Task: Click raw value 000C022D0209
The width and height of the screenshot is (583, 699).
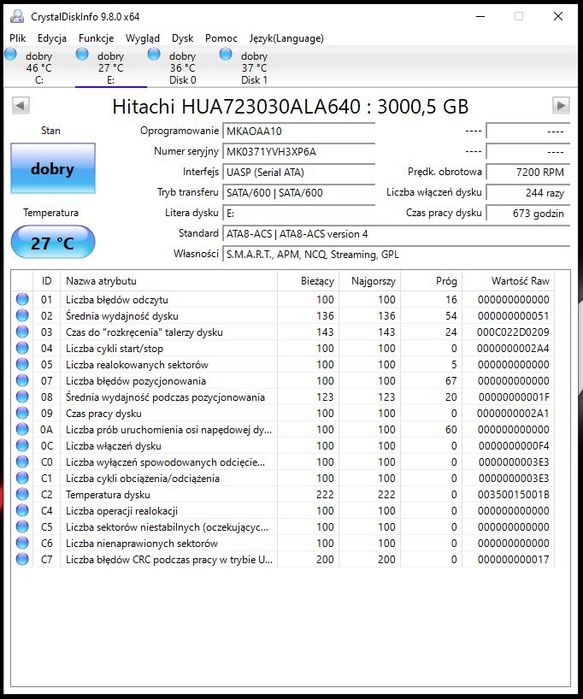Action: (513, 332)
